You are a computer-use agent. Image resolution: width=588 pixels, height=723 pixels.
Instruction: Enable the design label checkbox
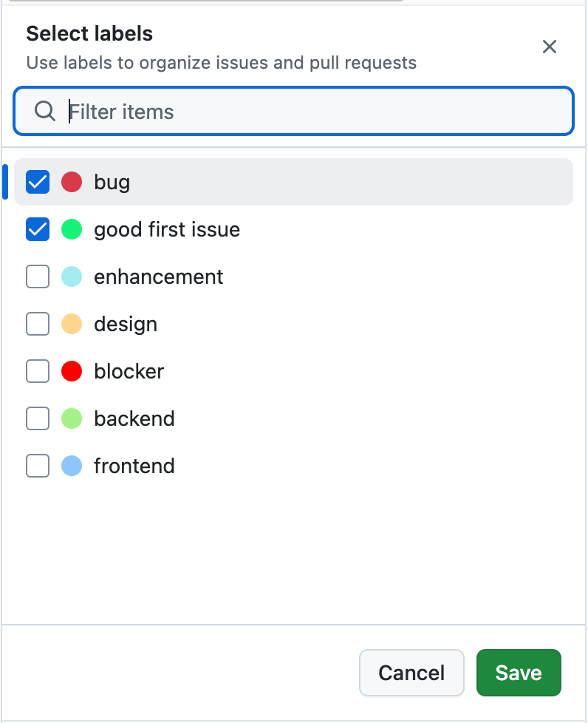[38, 324]
